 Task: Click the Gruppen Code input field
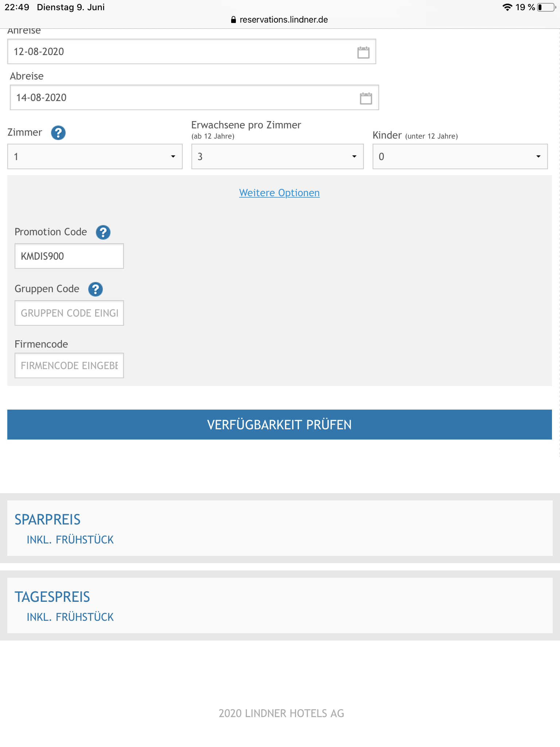point(69,313)
